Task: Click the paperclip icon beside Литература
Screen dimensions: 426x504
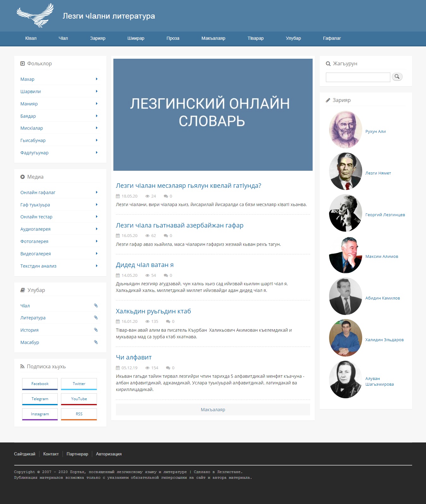Action: [96, 318]
